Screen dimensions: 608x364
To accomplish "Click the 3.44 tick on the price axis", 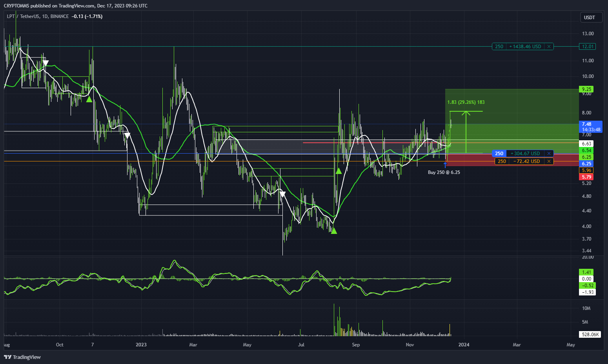I will 587,251.
